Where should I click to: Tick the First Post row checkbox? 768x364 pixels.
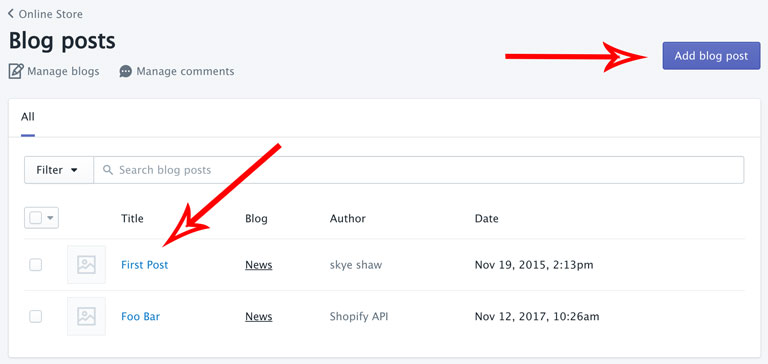point(35,265)
